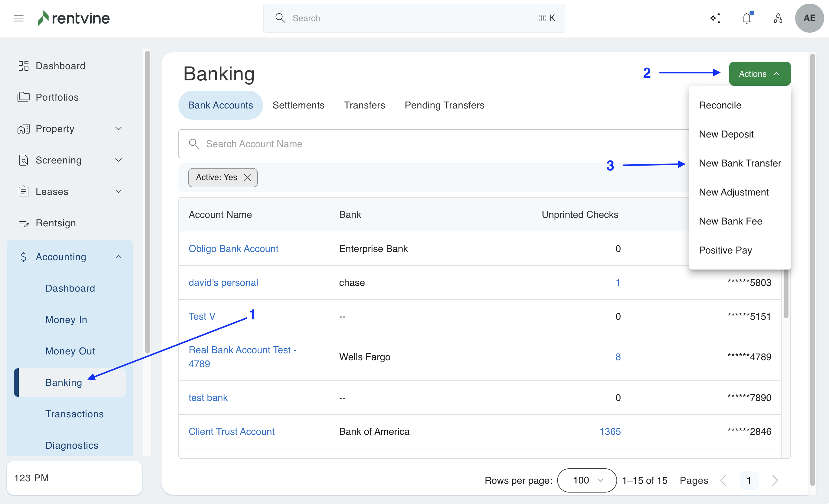Expand the Property menu chevron
Viewport: 829px width, 504px height.
[x=119, y=129]
